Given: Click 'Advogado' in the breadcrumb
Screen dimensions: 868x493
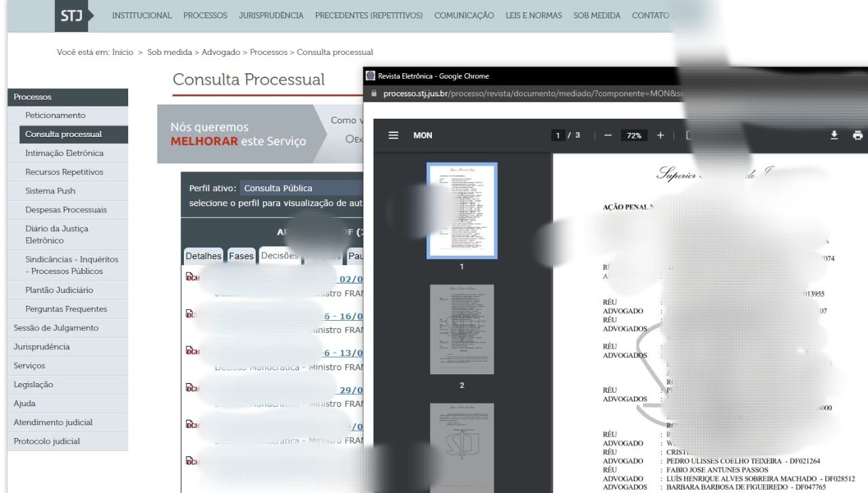Looking at the screenshot, I should (221, 52).
